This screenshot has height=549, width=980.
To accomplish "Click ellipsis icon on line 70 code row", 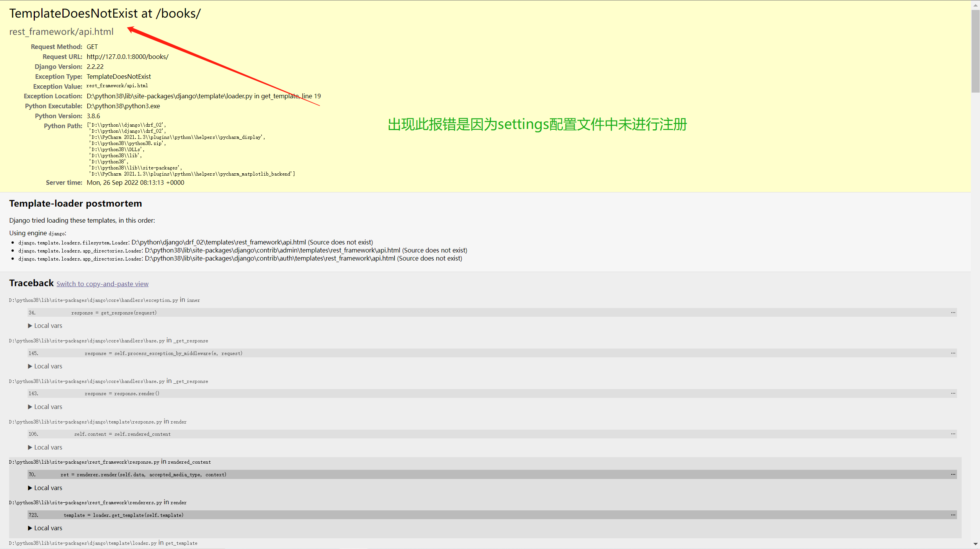I will tap(953, 475).
